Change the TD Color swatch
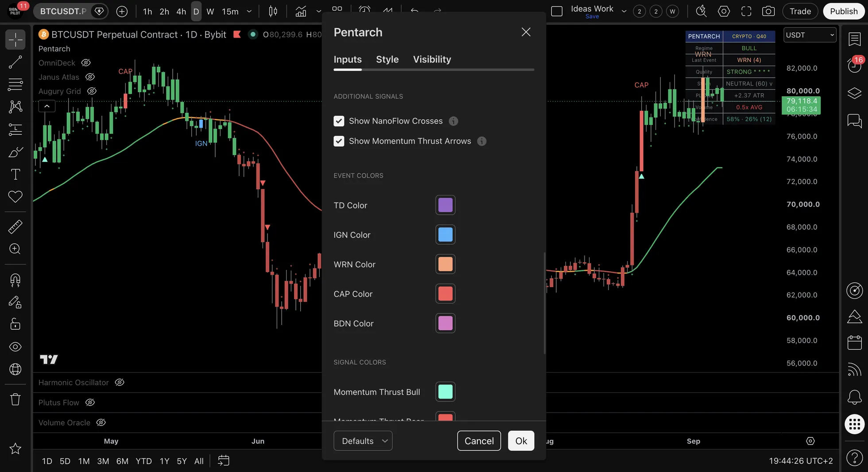The height and width of the screenshot is (472, 868). (x=446, y=205)
